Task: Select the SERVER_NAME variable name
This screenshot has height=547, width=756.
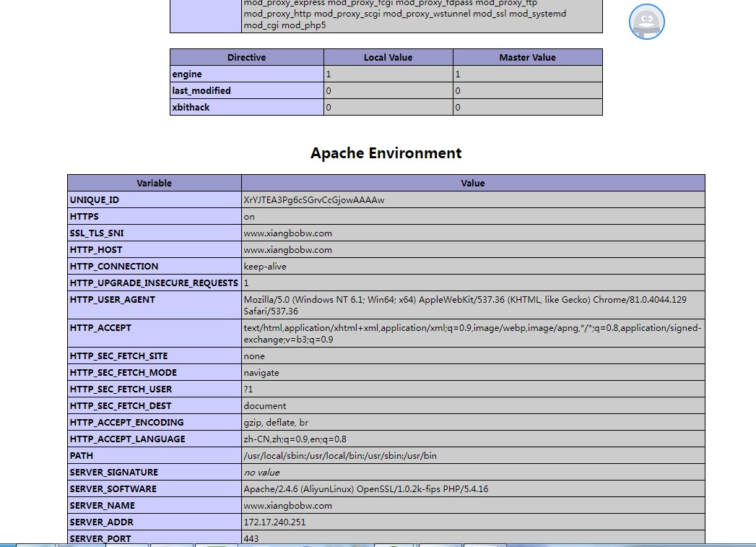Action: 103,506
